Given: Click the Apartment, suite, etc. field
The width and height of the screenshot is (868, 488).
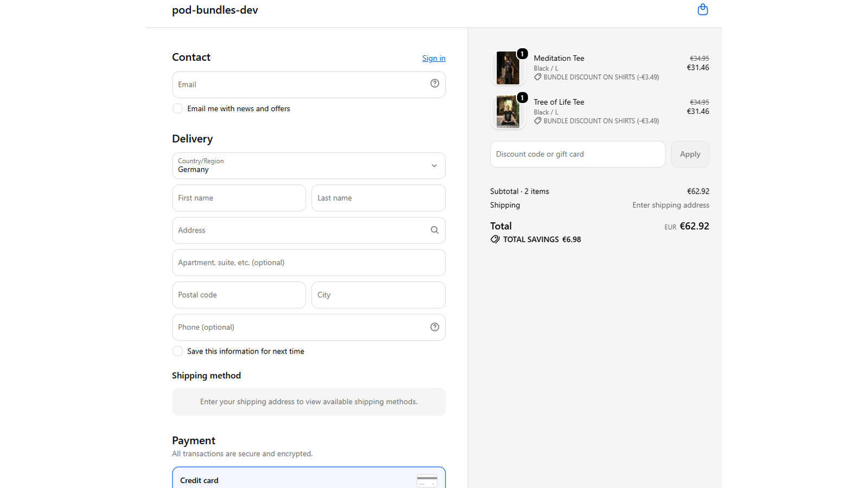Looking at the screenshot, I should (x=309, y=262).
